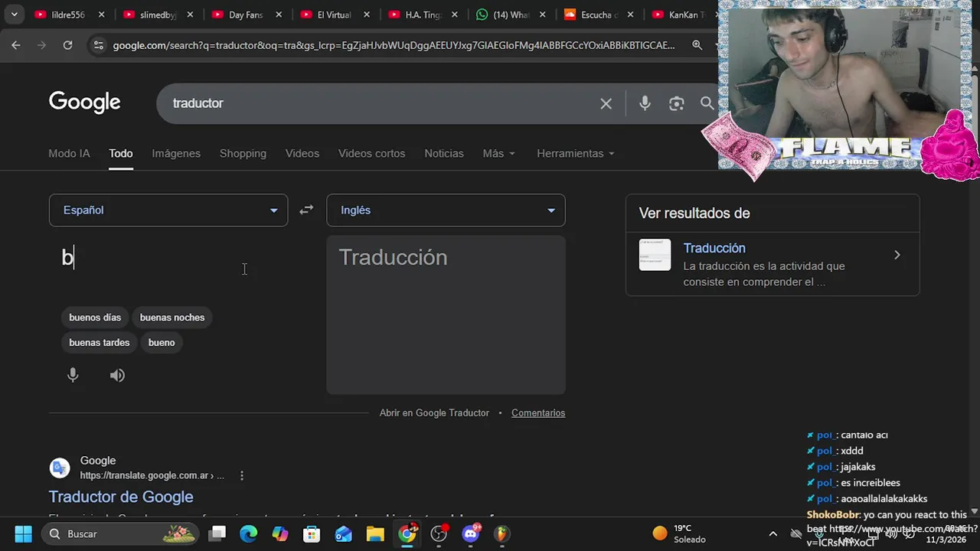Click the translator microphone icon

coord(73,375)
